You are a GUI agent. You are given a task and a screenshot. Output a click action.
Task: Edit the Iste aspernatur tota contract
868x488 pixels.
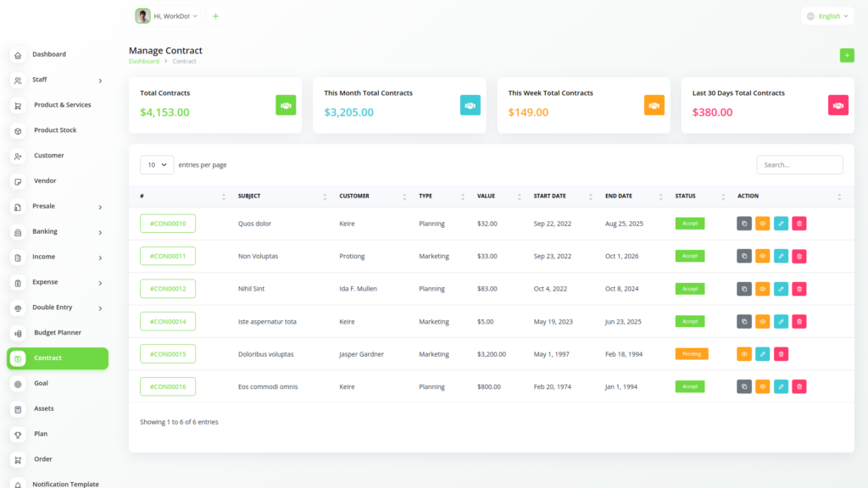[x=781, y=322]
